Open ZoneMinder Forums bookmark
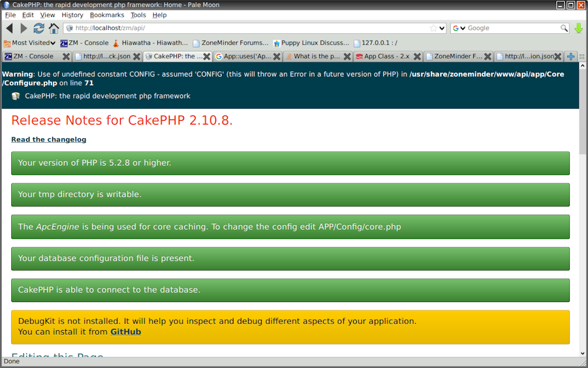This screenshot has height=368, width=588. pyautogui.click(x=230, y=42)
